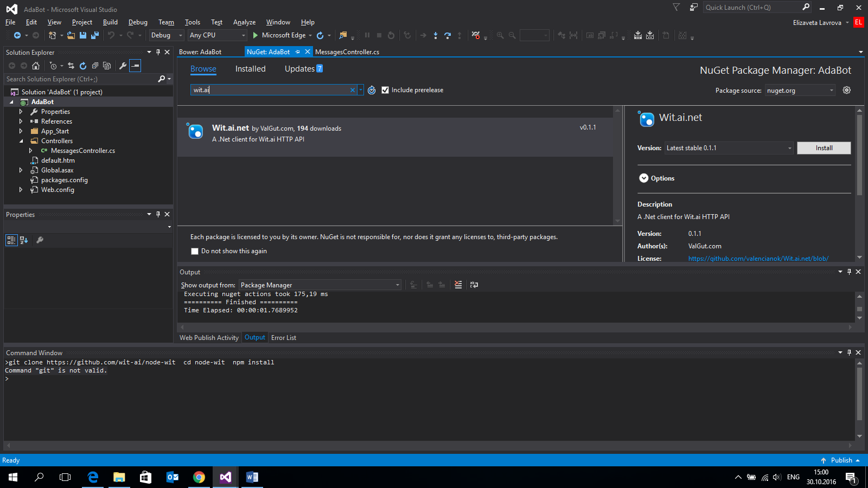Click the Step Over debug icon
This screenshot has width=868, height=488.
448,35
